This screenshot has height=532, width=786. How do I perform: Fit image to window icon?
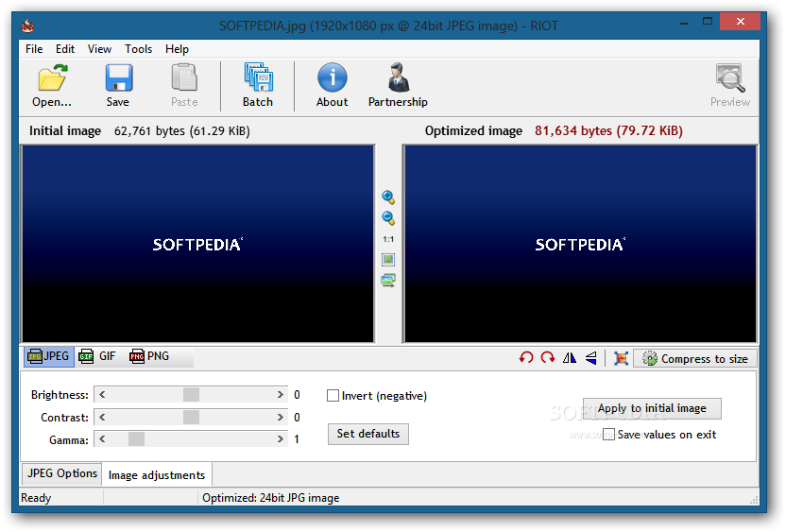388,260
